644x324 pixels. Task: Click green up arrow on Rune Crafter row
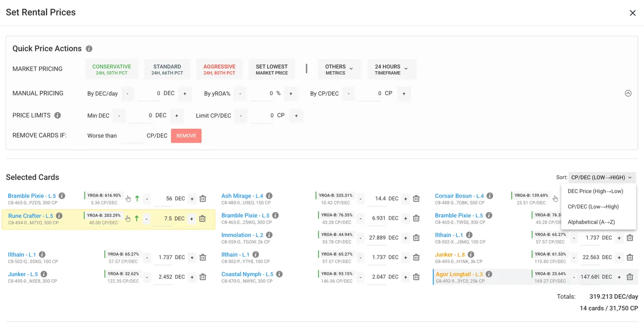tap(136, 219)
